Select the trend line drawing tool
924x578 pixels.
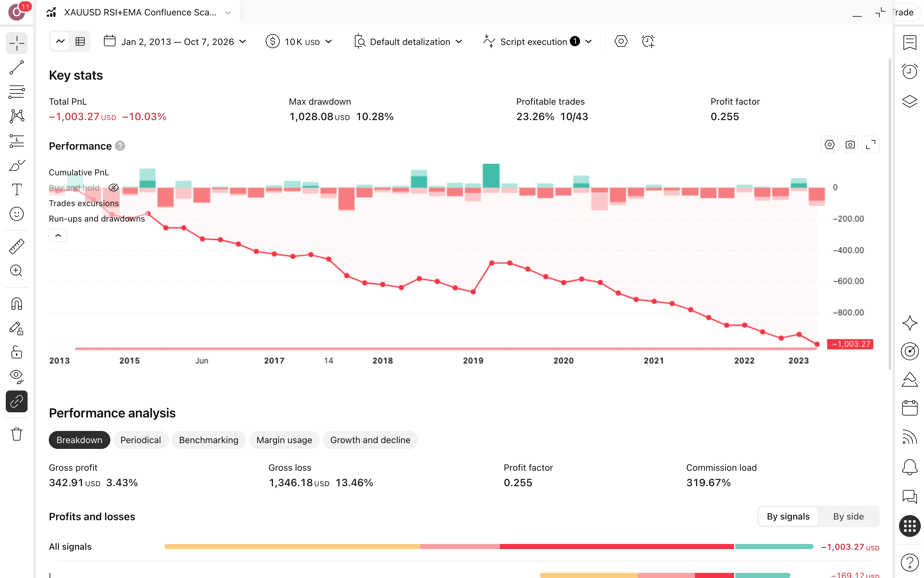pyautogui.click(x=16, y=68)
